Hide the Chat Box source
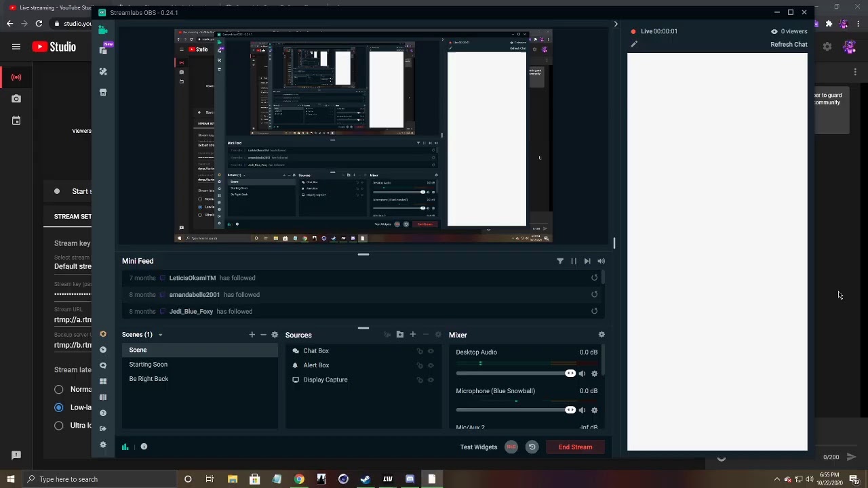The width and height of the screenshot is (868, 488). [x=431, y=351]
